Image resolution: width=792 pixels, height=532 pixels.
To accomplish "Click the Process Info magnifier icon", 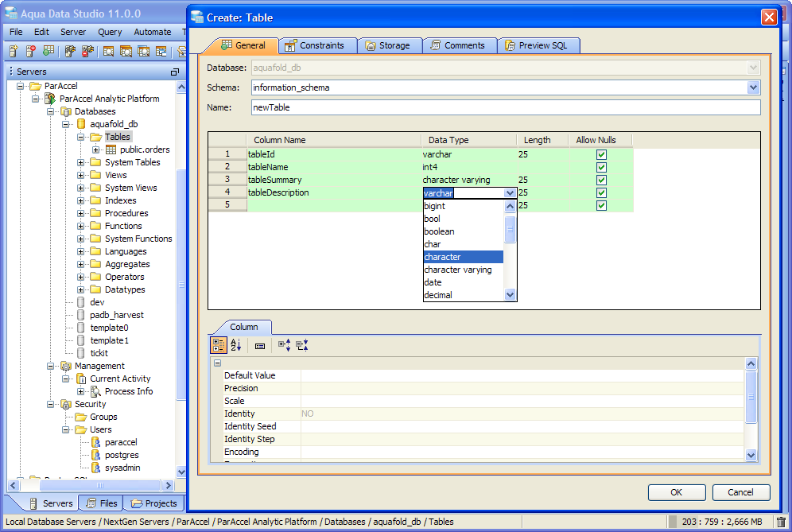I will click(x=95, y=391).
